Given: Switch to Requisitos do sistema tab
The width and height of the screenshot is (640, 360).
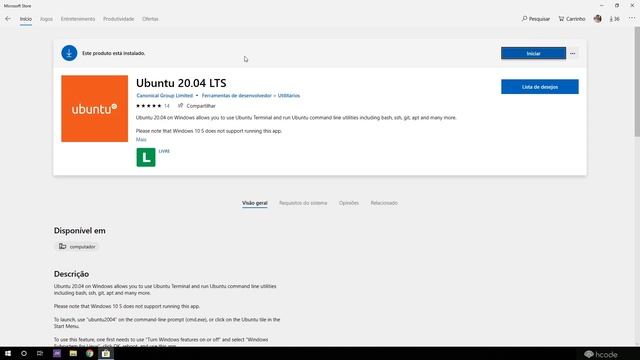Looking at the screenshot, I should pos(303,203).
